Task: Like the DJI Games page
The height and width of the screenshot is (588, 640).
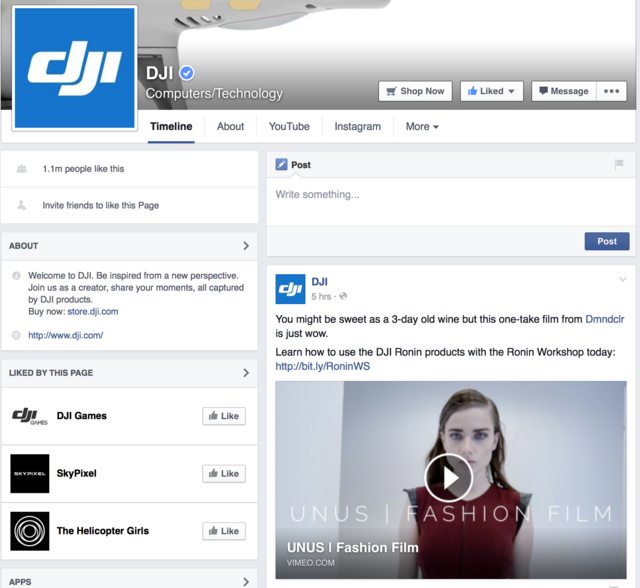Action: tap(224, 416)
